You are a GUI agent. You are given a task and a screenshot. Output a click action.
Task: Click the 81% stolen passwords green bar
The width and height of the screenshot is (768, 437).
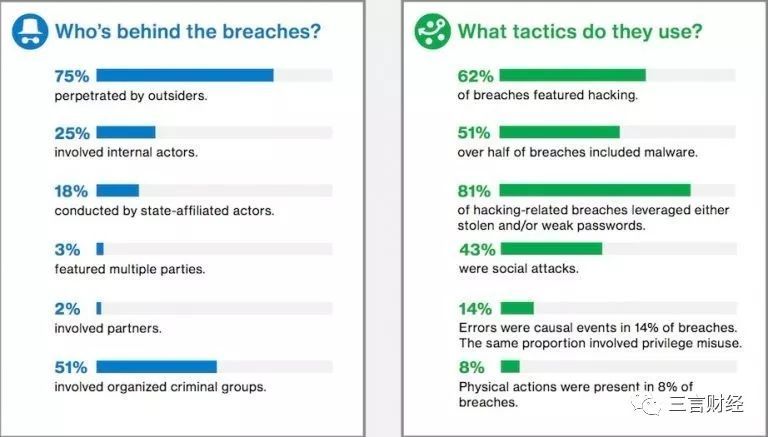(594, 191)
